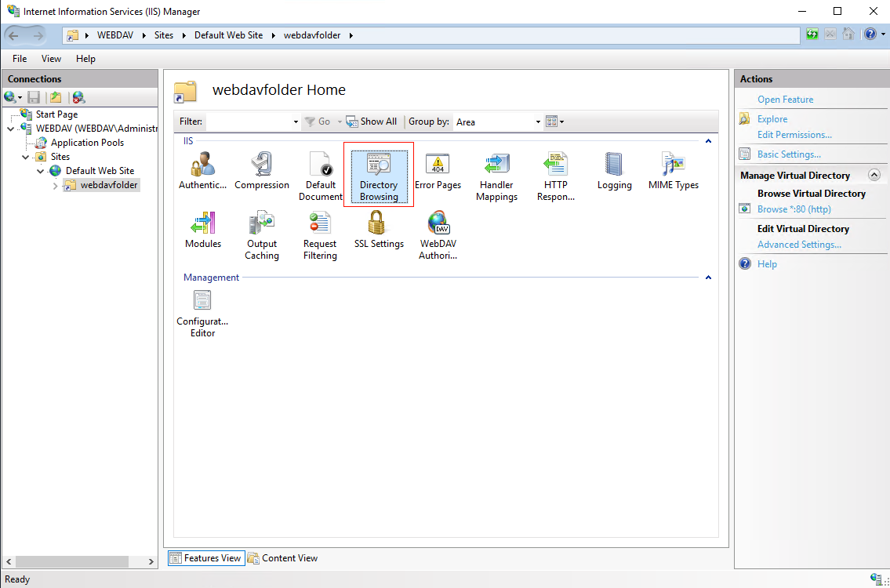
Task: Click the Help icon in the address bar
Action: click(870, 34)
